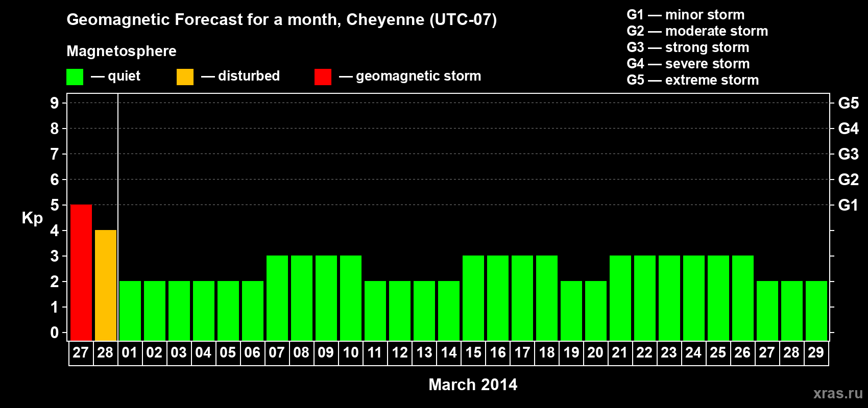Select the green bar for date 20

596,311
